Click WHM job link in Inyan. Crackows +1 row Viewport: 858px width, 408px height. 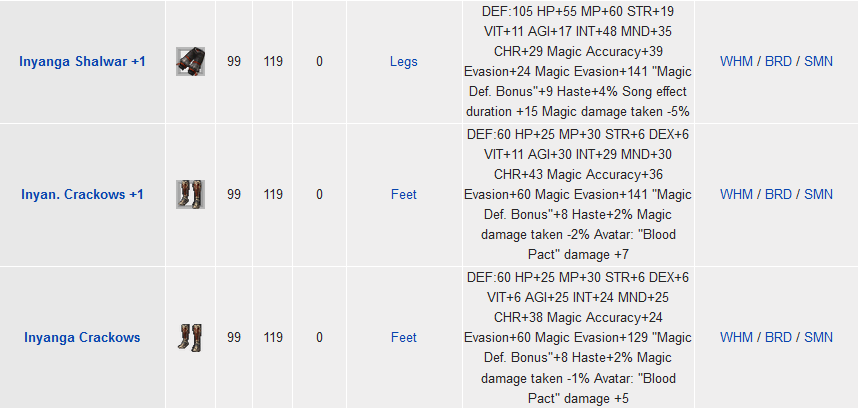(737, 194)
